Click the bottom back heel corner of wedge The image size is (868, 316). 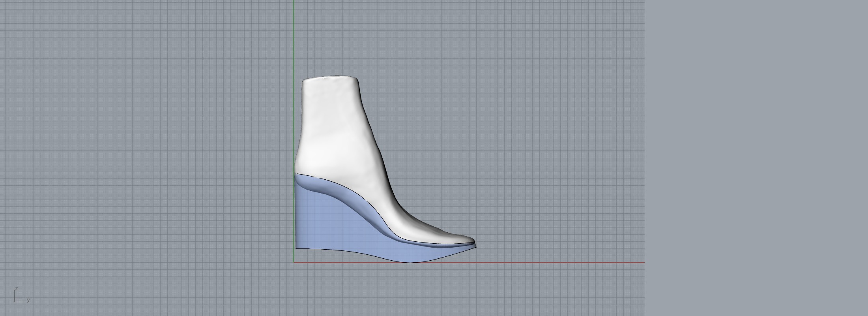coord(296,248)
